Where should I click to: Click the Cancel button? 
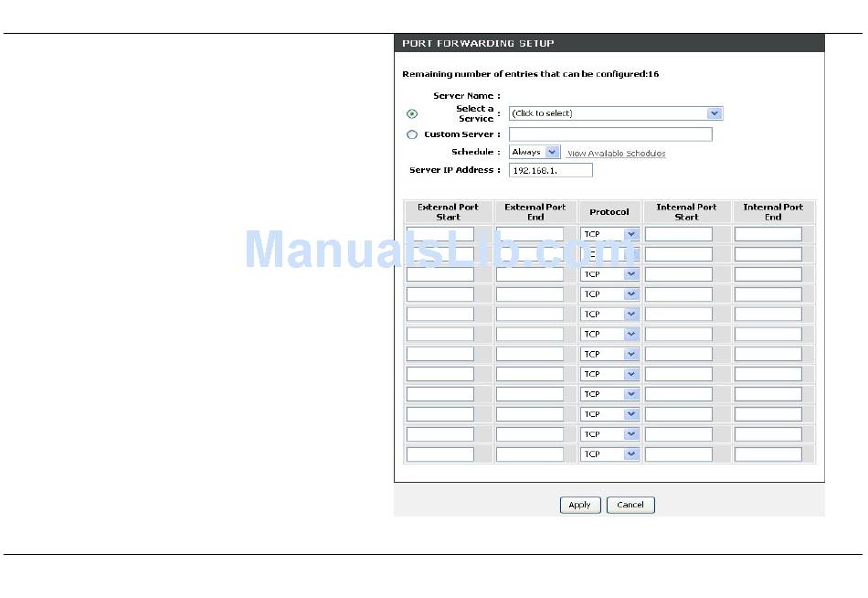tap(630, 505)
